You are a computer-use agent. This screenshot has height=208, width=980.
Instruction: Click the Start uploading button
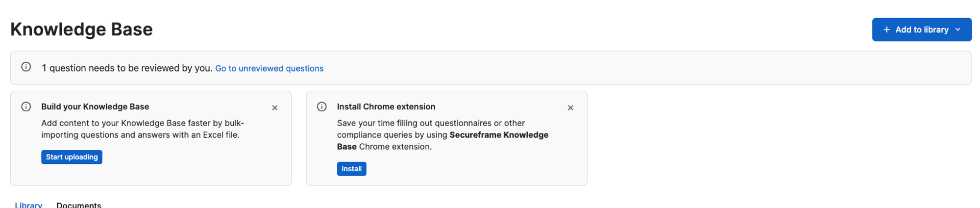72,157
